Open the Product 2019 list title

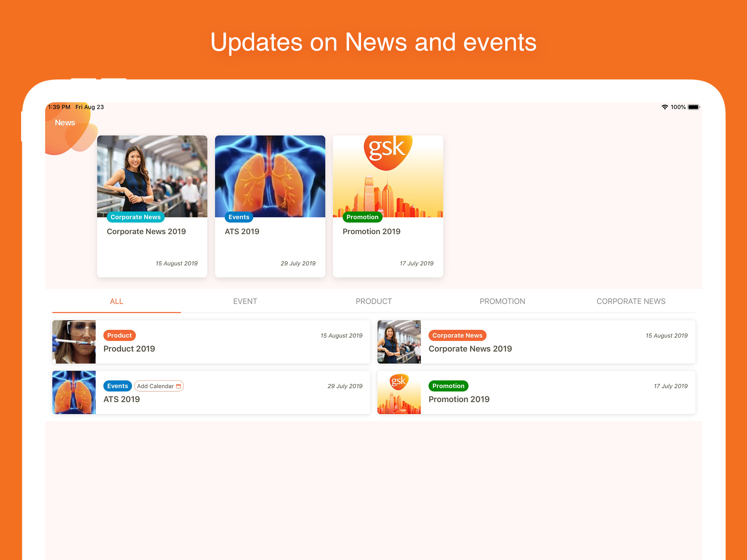coord(129,349)
